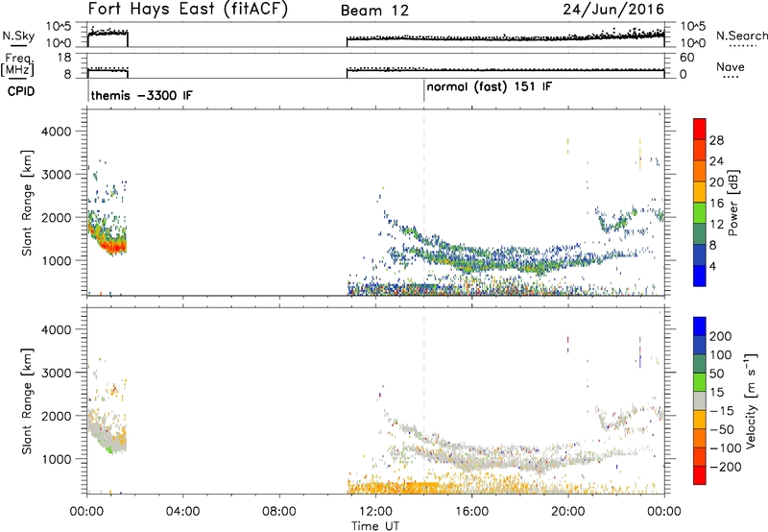
Task: Click the 'Slant Range [km]' label of power panel
Action: [27, 203]
